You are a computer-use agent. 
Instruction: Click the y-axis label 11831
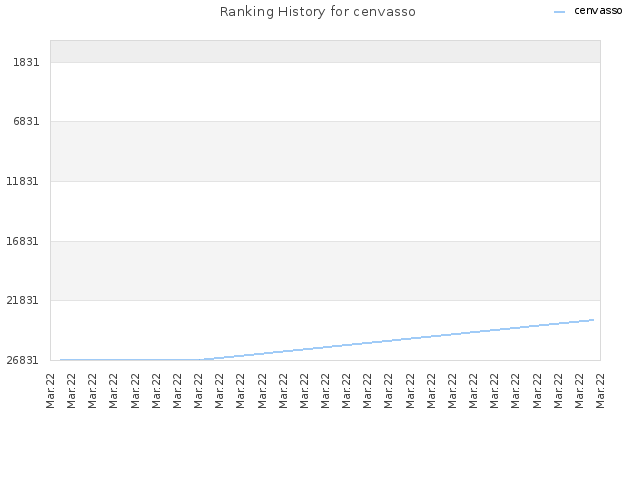(x=22, y=181)
